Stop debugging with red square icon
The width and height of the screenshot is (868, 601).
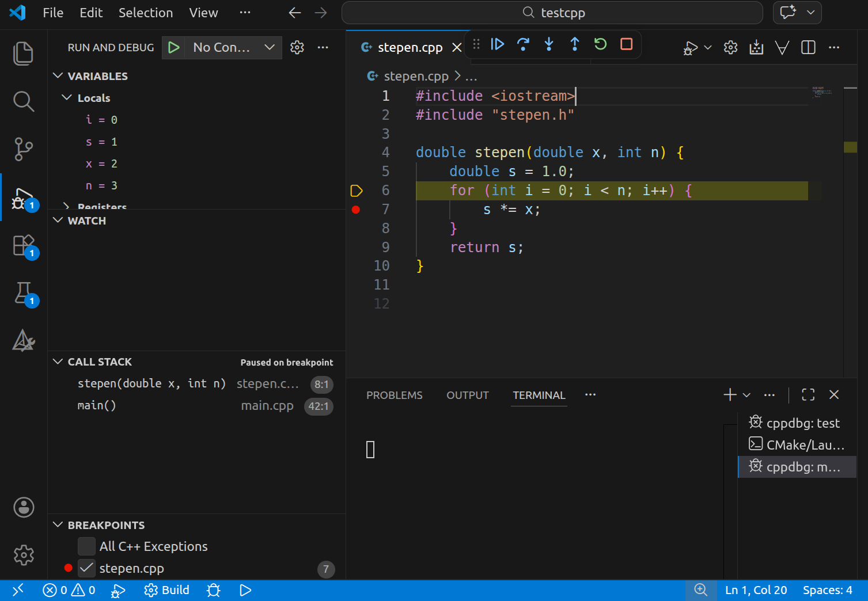click(627, 44)
